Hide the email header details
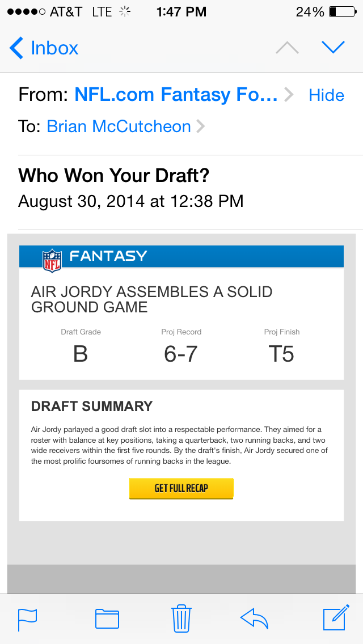The width and height of the screenshot is (363, 644). 326,95
